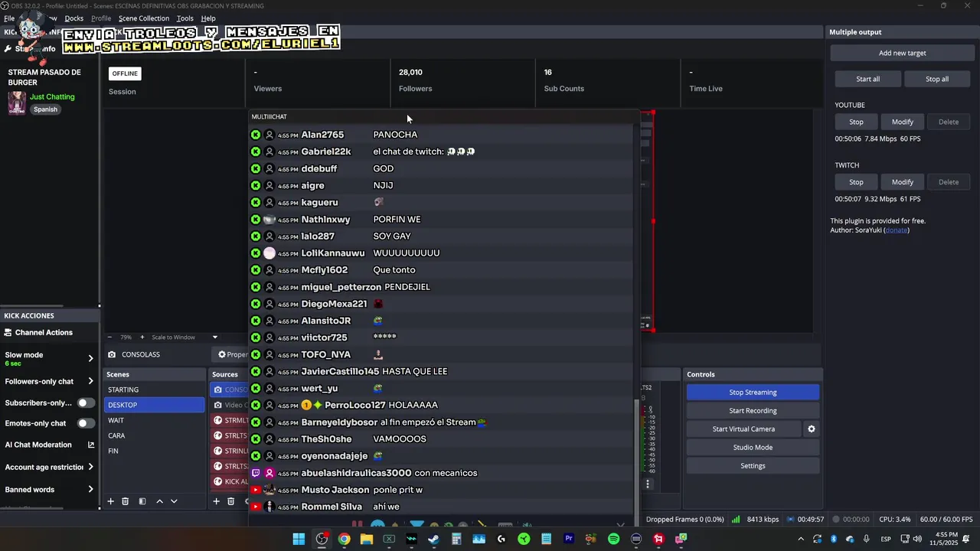Viewport: 980px width, 551px height.
Task: Open audio mixer three-dot options menu
Action: (x=648, y=484)
